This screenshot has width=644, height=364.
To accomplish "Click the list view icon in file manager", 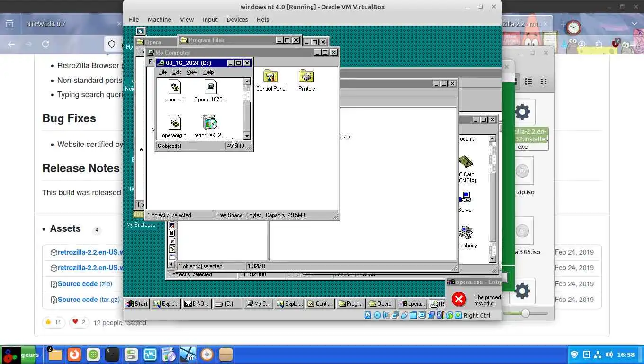I will [528, 82].
